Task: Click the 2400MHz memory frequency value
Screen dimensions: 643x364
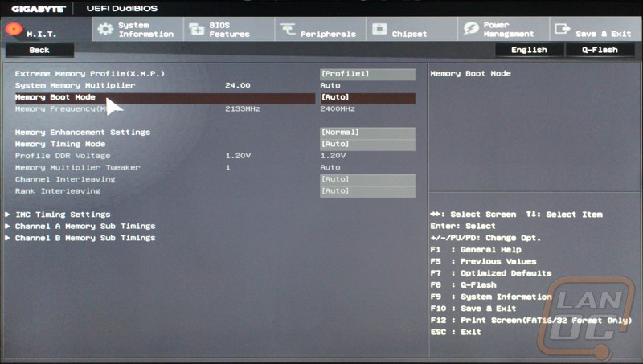Action: tap(338, 109)
